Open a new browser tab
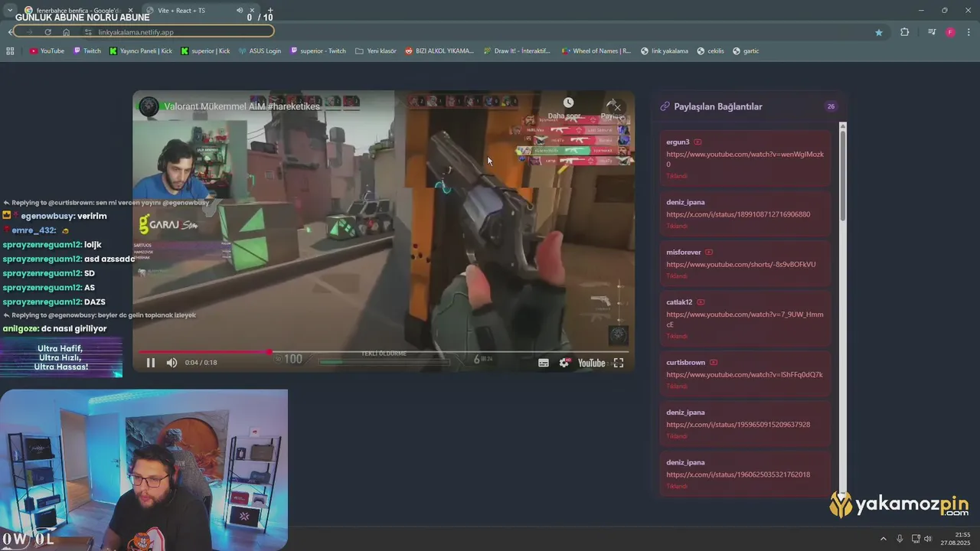 pyautogui.click(x=270, y=11)
